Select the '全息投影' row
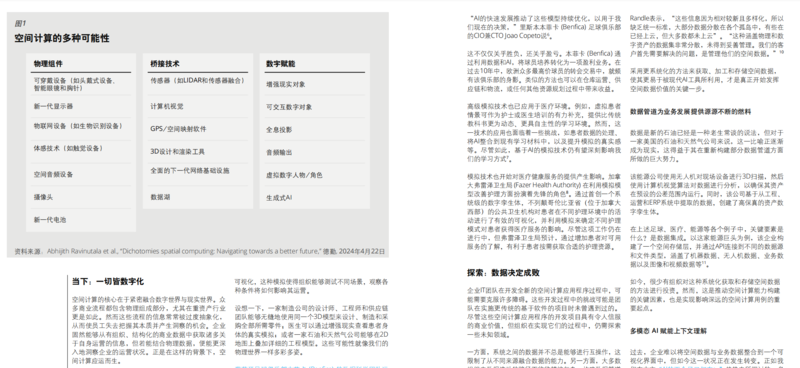The height and width of the screenshot is (368, 800). click(315, 130)
